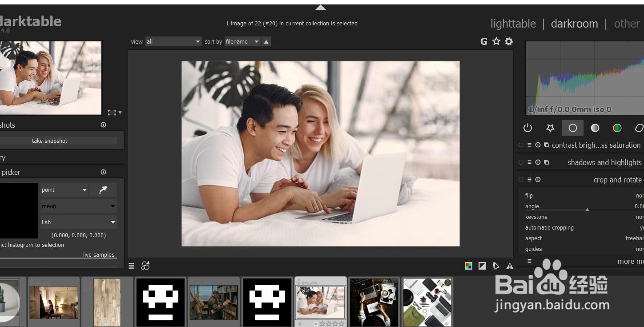Expand the contrast brightness saturation module header

pos(596,145)
